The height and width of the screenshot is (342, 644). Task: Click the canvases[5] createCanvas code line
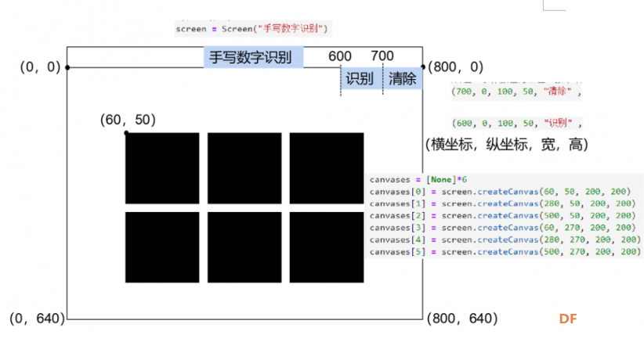pos(505,252)
